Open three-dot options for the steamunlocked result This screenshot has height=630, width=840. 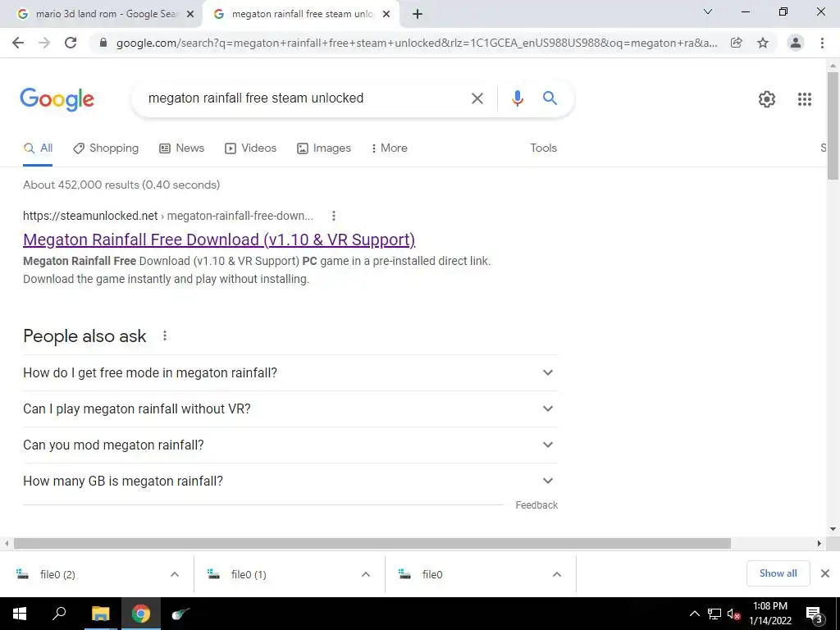pyautogui.click(x=333, y=216)
